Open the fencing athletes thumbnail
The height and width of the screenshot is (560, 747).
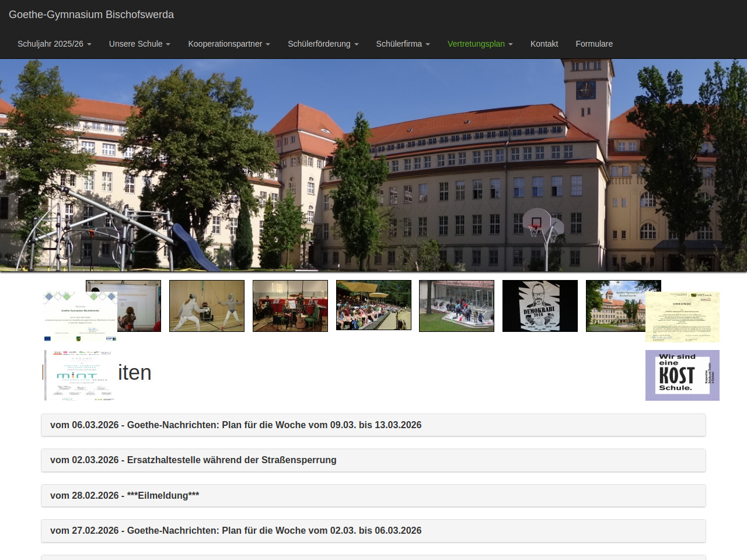[207, 306]
